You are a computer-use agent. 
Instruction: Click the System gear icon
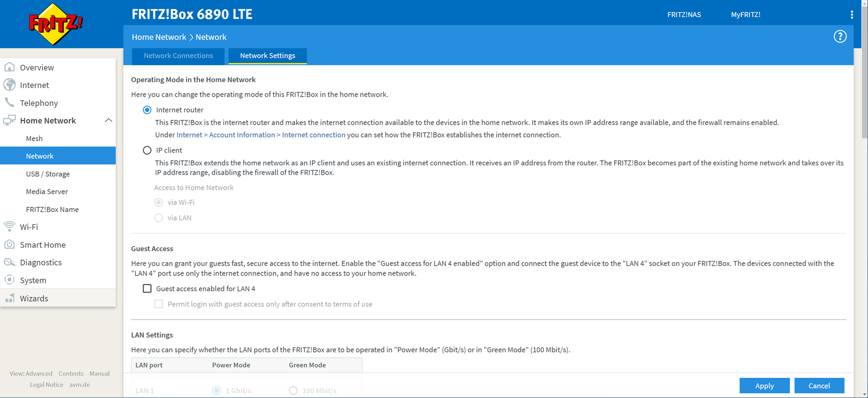[9, 280]
